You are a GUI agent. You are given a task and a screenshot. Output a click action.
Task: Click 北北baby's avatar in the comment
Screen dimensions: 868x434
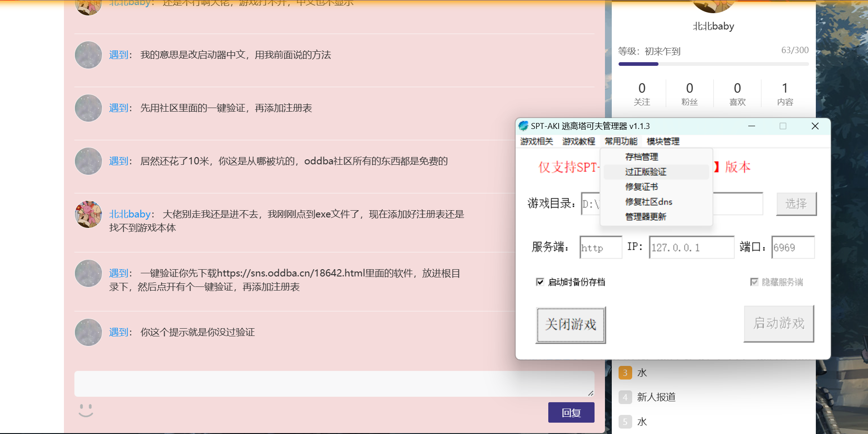click(x=88, y=214)
